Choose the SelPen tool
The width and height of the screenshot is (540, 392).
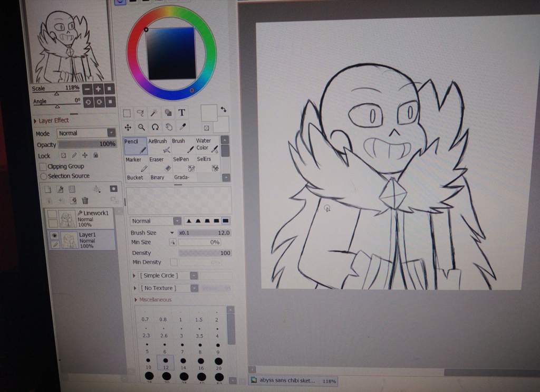pos(184,163)
